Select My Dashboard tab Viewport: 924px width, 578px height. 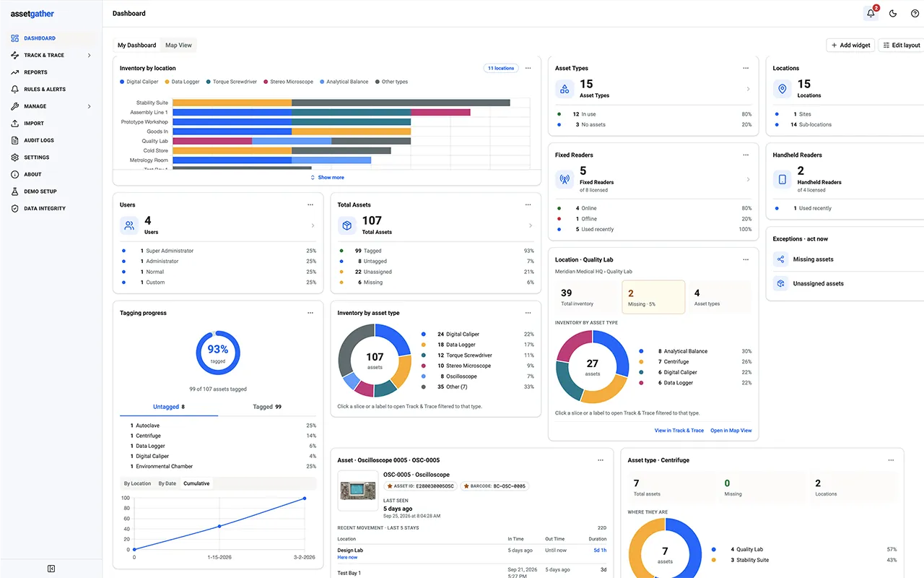137,45
